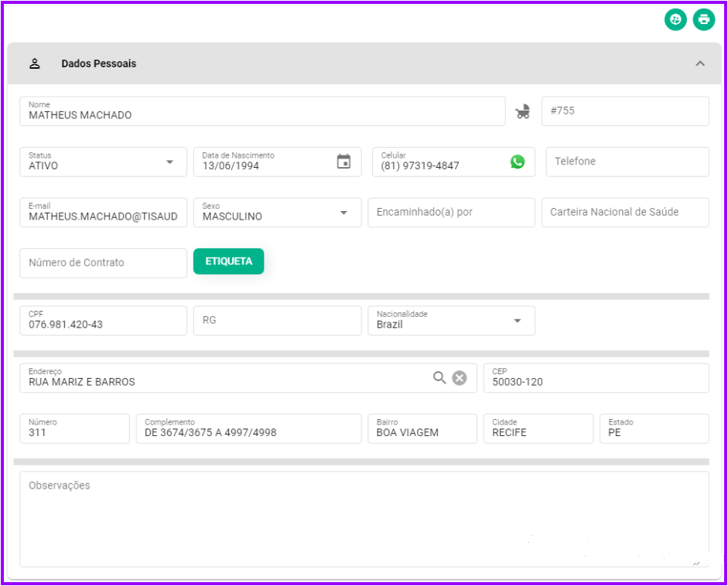Viewport: 728px width, 586px height.
Task: Open the Nacionalidade dropdown showing Brazil
Action: click(x=451, y=321)
